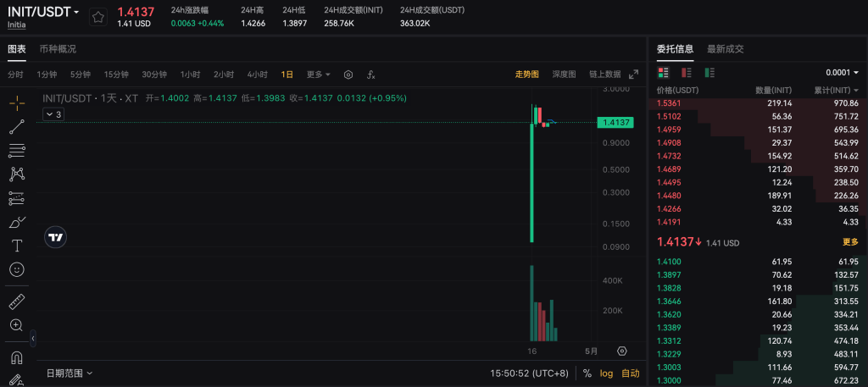Toggle percent scale on price axis
This screenshot has width=868, height=387.
(587, 373)
